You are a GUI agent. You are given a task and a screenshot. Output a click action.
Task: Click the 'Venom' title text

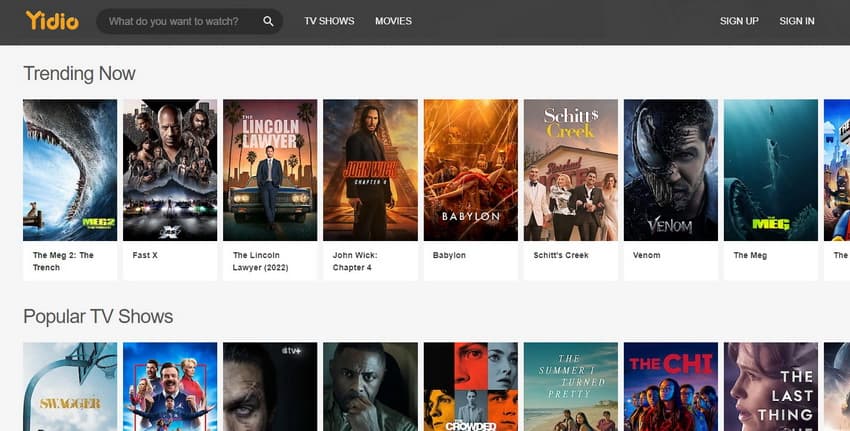646,255
